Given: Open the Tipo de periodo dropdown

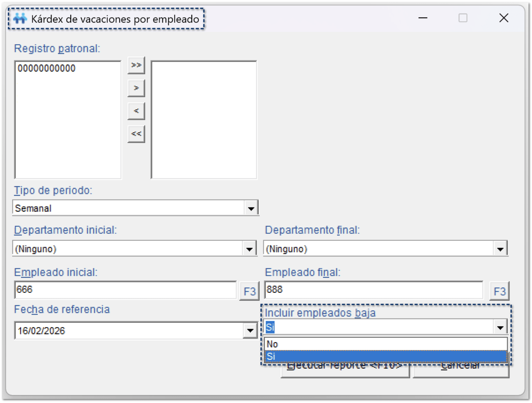Looking at the screenshot, I should pyautogui.click(x=251, y=208).
